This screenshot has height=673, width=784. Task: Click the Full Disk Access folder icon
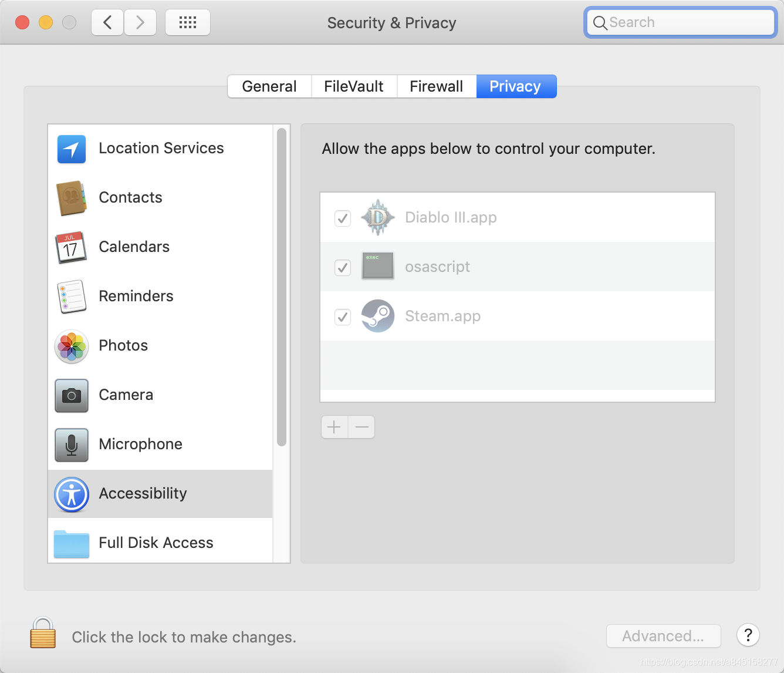pos(72,544)
